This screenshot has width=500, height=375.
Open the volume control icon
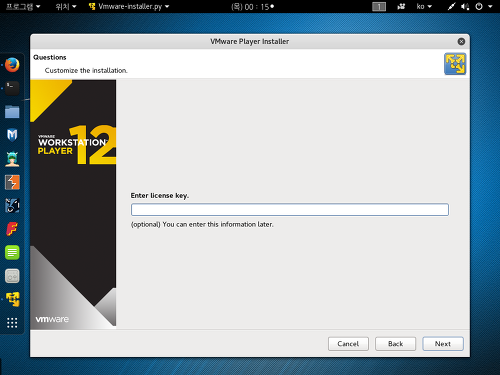pos(465,7)
